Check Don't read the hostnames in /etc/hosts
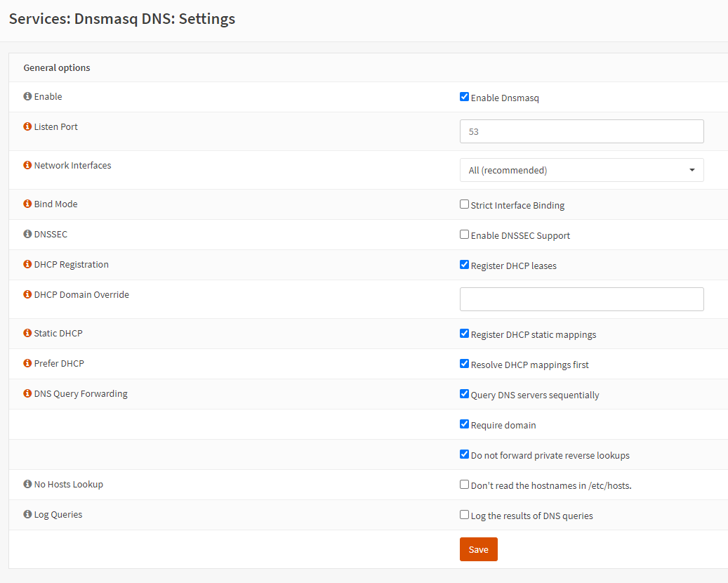Viewport: 728px width, 583px height. (x=464, y=484)
